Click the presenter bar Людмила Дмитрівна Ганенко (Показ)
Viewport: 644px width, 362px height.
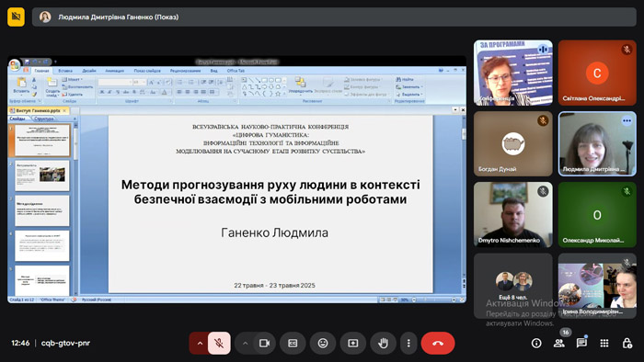[334, 17]
